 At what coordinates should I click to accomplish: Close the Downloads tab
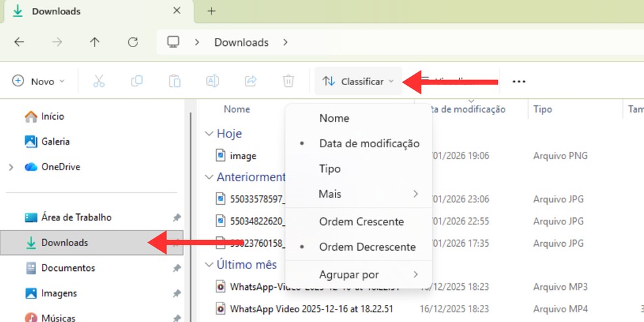coord(177,10)
